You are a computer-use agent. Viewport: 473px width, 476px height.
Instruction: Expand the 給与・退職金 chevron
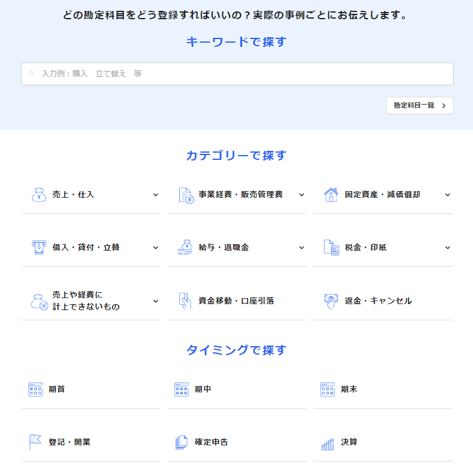(x=302, y=248)
